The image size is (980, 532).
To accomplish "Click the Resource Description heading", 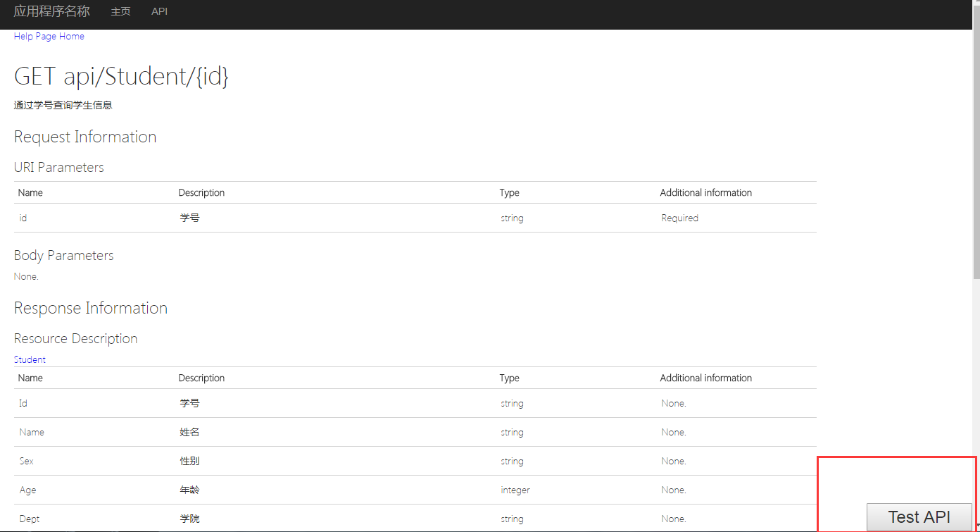I will (76, 339).
